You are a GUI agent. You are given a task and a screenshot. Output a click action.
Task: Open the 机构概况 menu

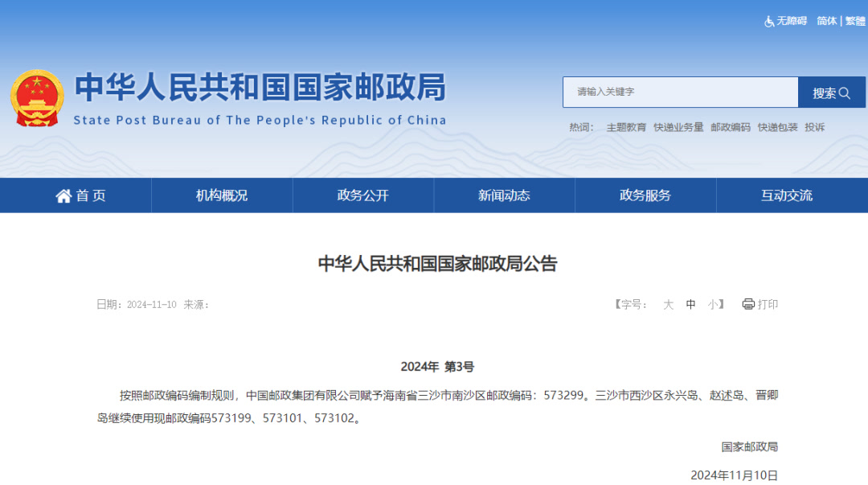222,195
